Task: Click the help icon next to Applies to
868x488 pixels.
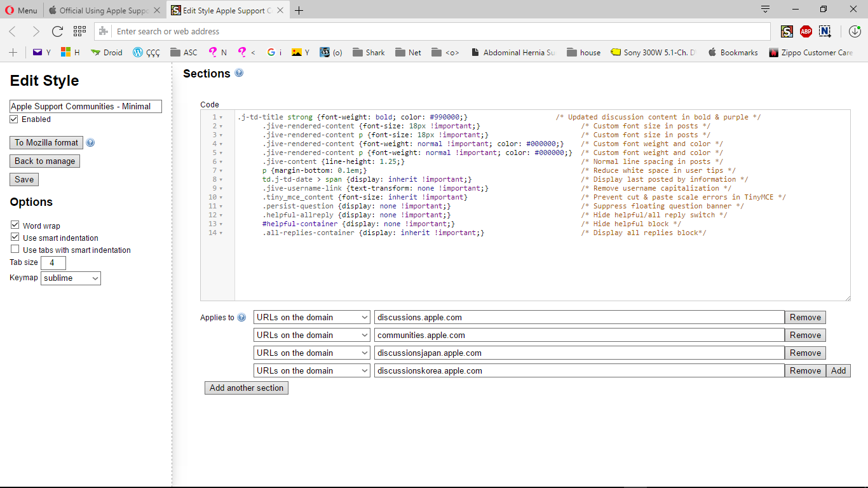Action: tap(241, 318)
